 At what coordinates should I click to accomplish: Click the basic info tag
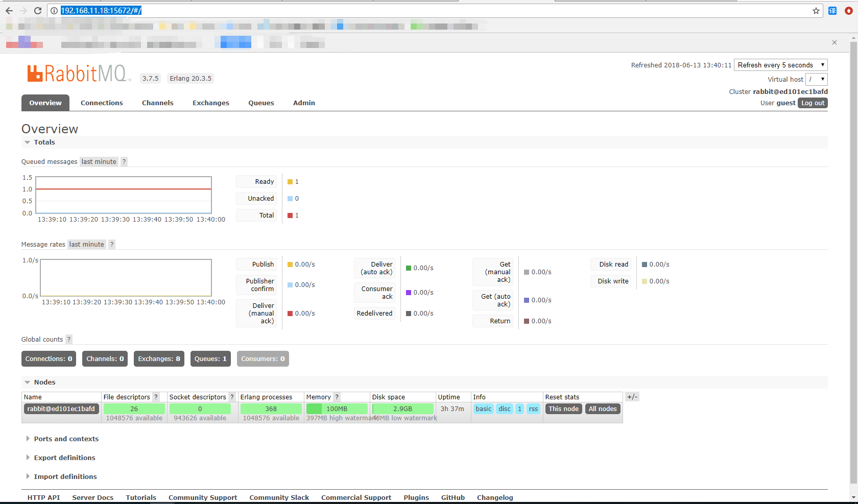(x=484, y=409)
